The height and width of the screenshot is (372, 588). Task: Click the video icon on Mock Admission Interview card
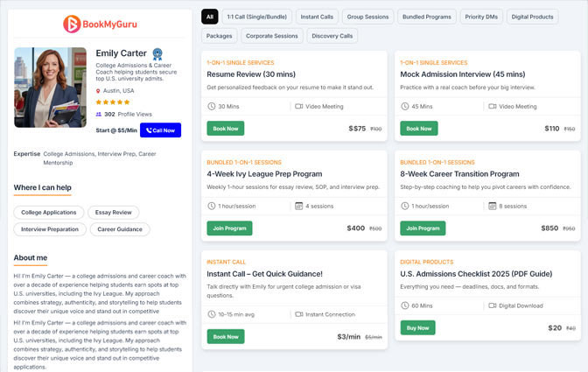(493, 106)
